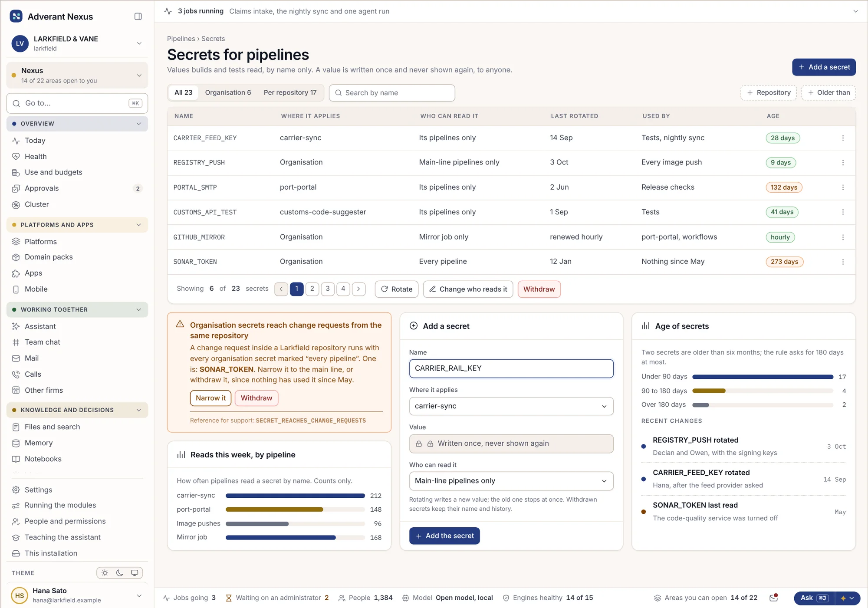Open row menu for PORTAL_SMTP
Viewport: 868px width, 608px height.
coord(843,187)
